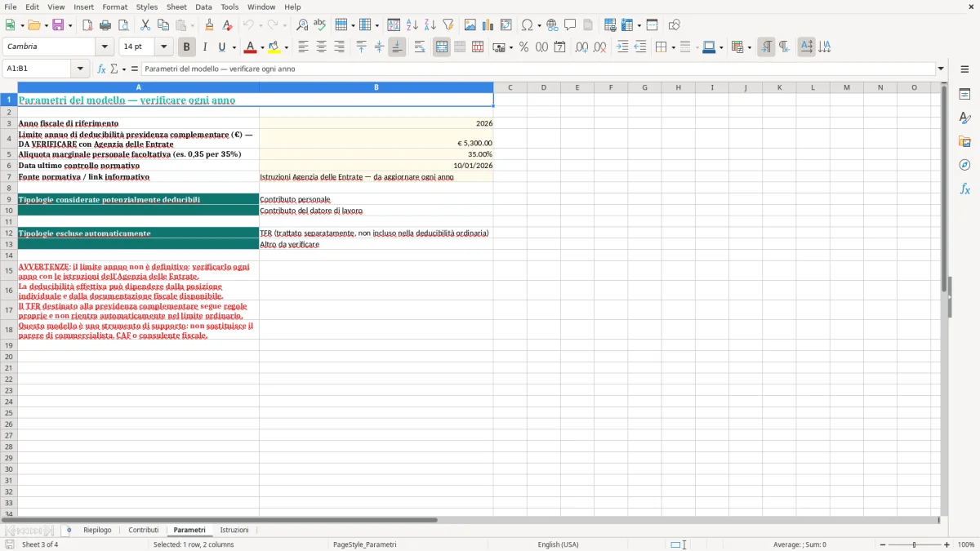Image resolution: width=980 pixels, height=551 pixels.
Task: Align text left
Action: point(303,47)
